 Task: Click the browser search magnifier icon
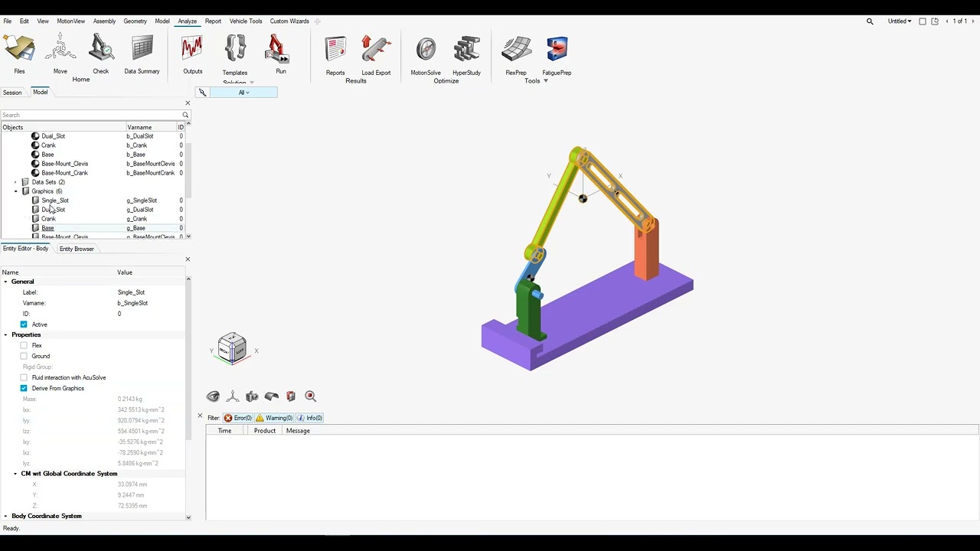[x=185, y=115]
